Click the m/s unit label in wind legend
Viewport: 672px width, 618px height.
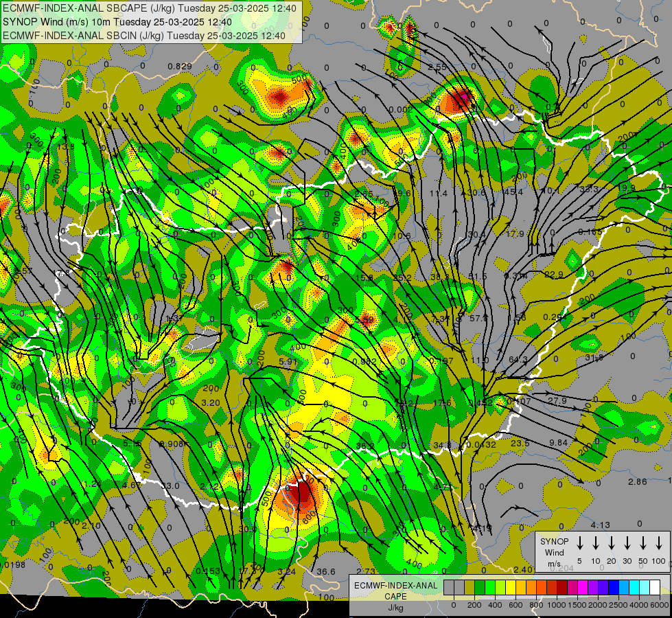coord(554,564)
